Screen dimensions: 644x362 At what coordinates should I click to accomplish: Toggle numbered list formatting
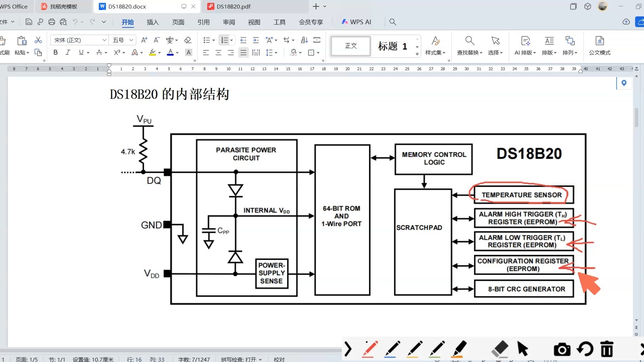224,40
